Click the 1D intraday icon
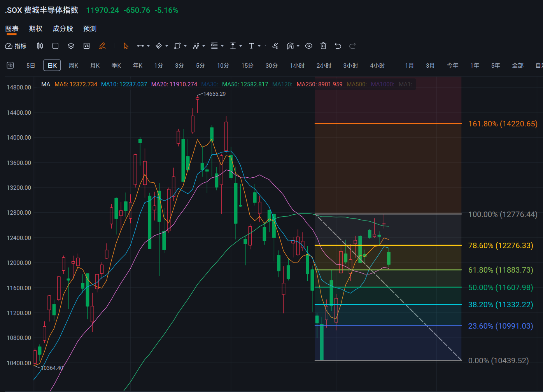This screenshot has width=543, height=392. (x=10, y=65)
